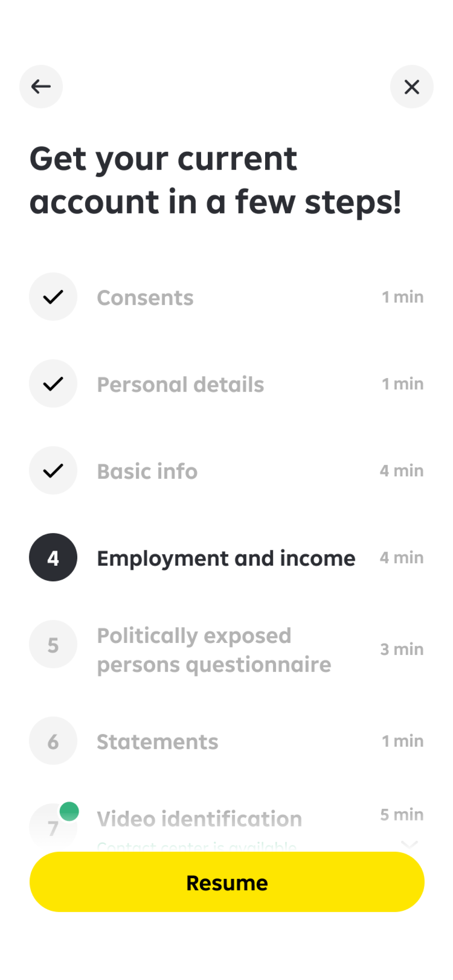453x980 pixels.
Task: Open the Employment and income step
Action: [226, 558]
